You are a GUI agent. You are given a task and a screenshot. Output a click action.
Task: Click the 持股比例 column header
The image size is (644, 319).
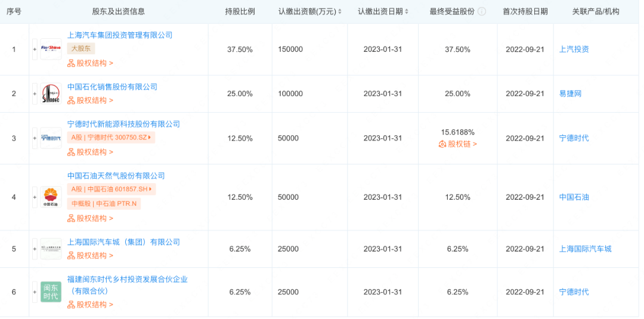pos(240,12)
